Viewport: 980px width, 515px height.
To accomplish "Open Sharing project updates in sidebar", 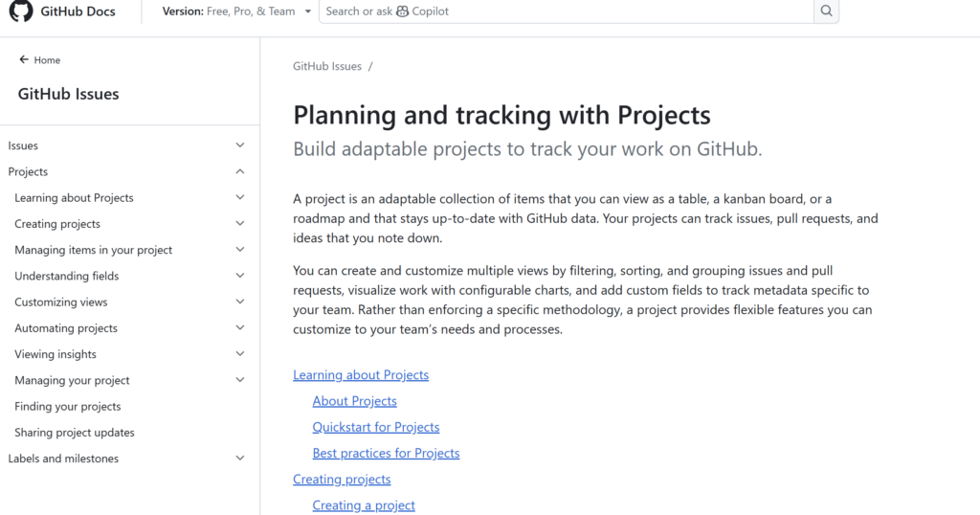I will (75, 433).
